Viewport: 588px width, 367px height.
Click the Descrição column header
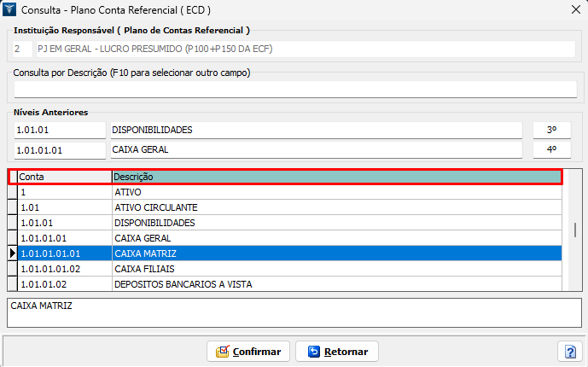tap(336, 177)
